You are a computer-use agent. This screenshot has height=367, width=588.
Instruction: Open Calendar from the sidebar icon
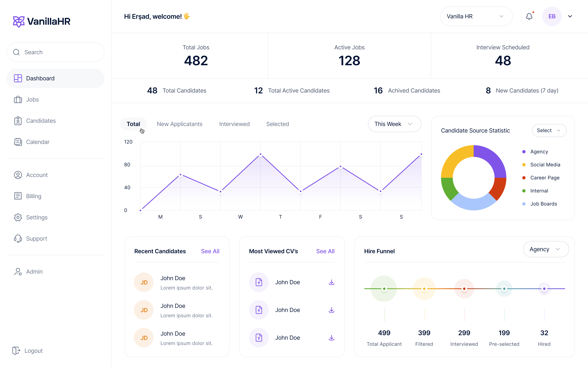[18, 142]
